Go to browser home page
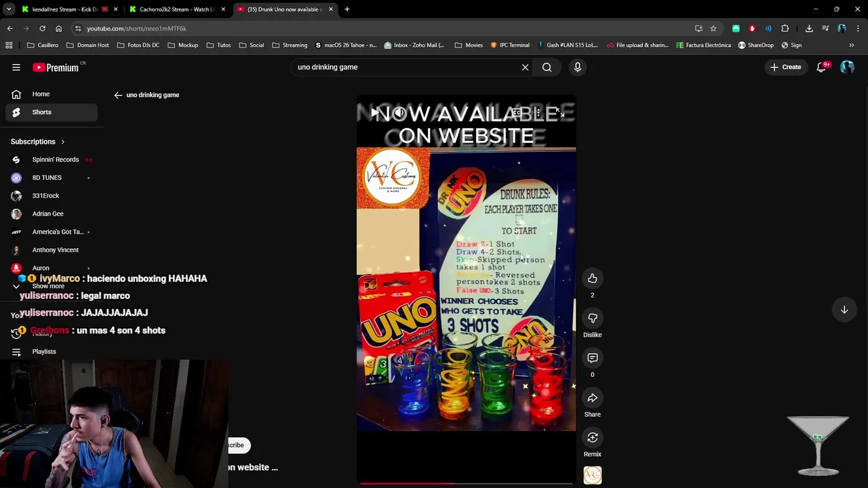 [59, 28]
